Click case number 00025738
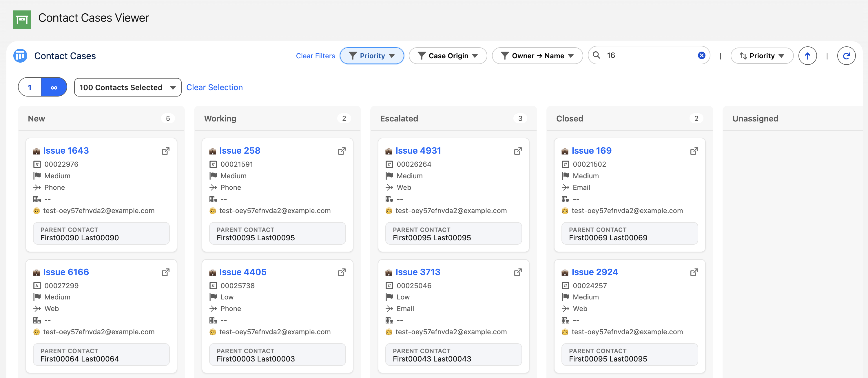The image size is (868, 378). (x=238, y=286)
